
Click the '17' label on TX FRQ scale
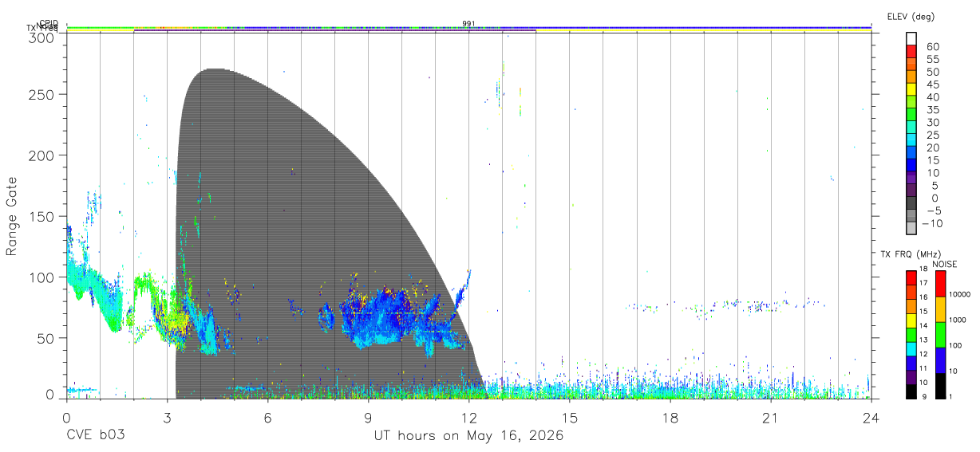[x=923, y=283]
